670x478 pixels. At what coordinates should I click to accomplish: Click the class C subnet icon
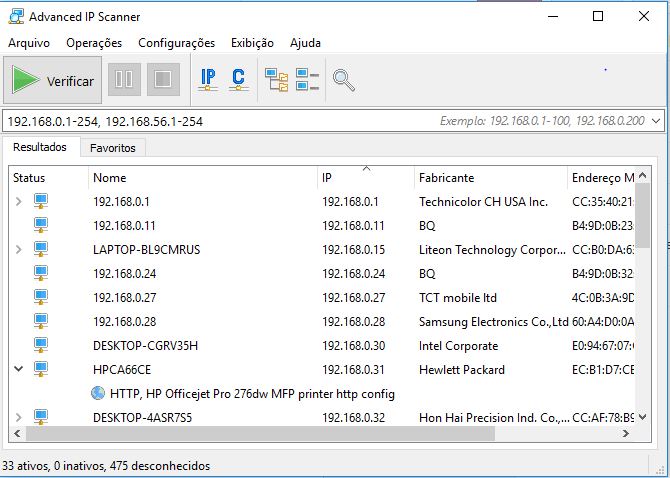point(238,79)
